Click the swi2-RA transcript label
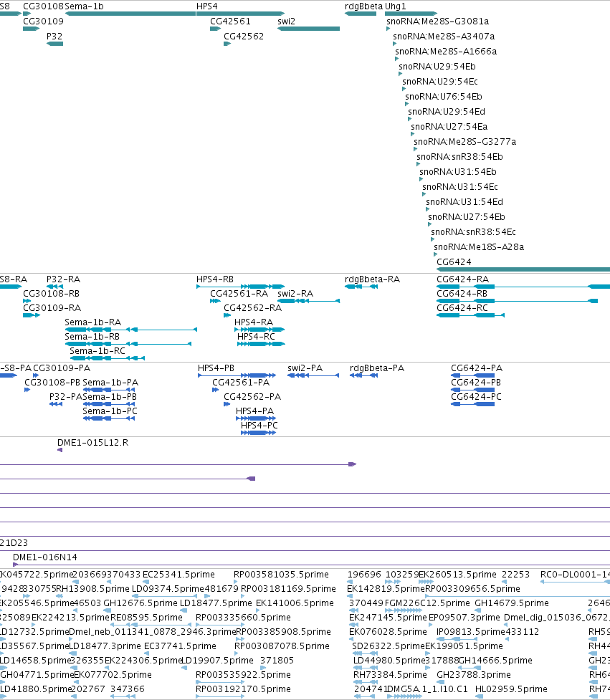The height and width of the screenshot is (700, 610). point(295,293)
